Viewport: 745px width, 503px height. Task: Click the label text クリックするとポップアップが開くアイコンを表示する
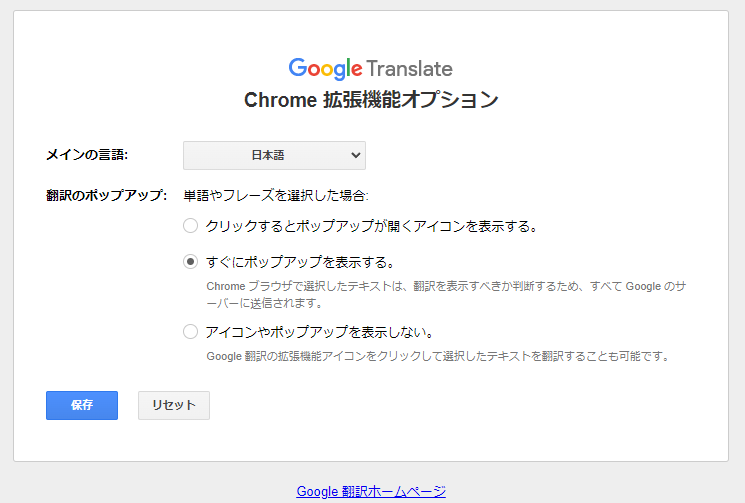pyautogui.click(x=372, y=226)
